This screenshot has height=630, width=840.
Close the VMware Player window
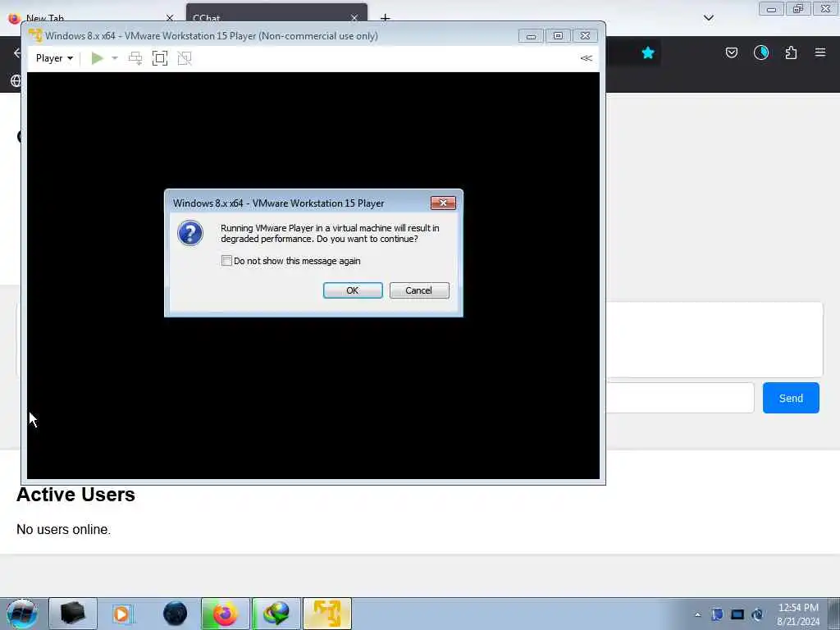(585, 36)
